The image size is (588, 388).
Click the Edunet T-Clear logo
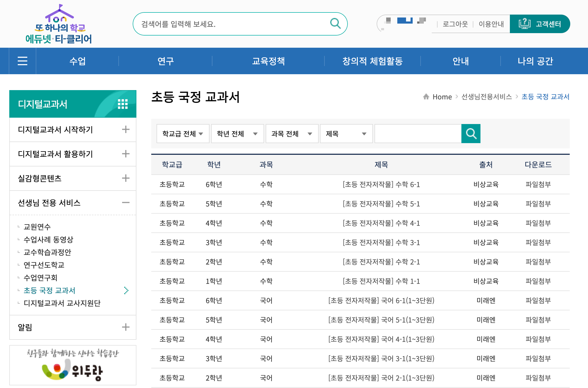pos(59,24)
